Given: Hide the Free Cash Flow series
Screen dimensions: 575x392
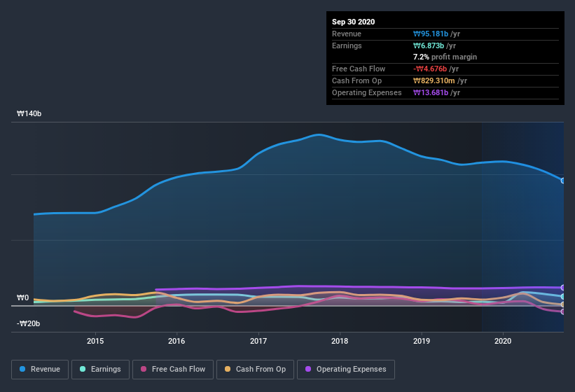Looking at the screenshot, I should (173, 370).
